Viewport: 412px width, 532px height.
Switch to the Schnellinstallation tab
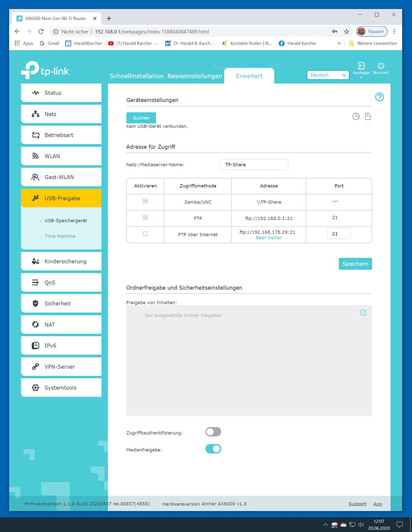click(x=137, y=76)
